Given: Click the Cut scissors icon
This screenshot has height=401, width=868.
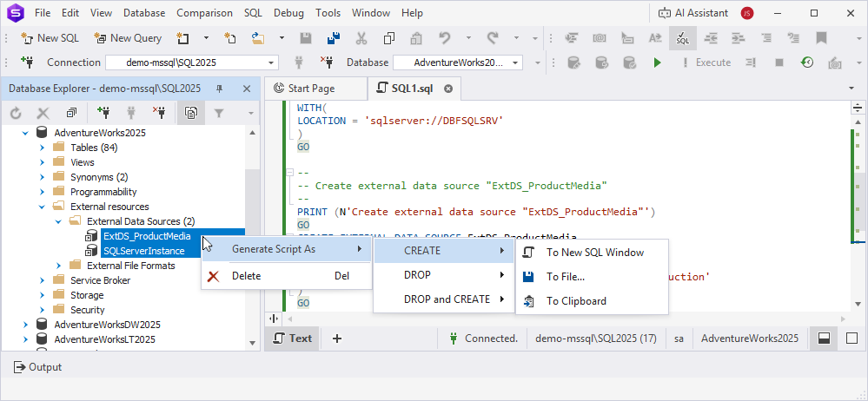Looking at the screenshot, I should [361, 38].
